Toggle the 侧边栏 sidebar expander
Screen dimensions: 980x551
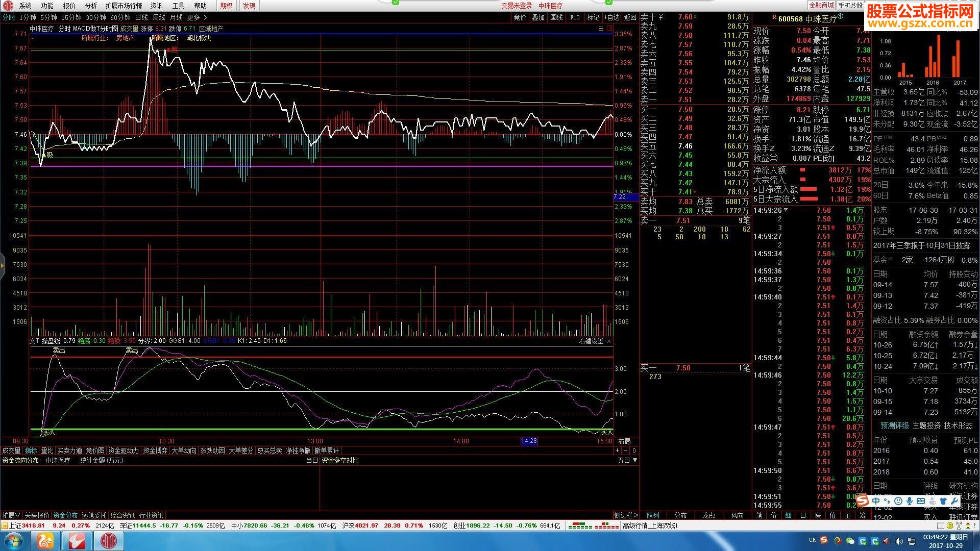pyautogui.click(x=626, y=515)
